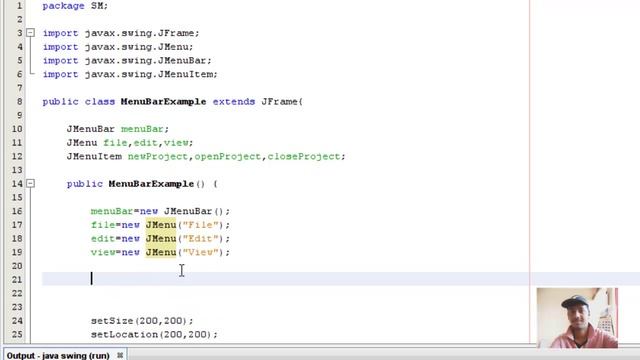Click the text 'package SM;' on line 1

click(x=75, y=6)
